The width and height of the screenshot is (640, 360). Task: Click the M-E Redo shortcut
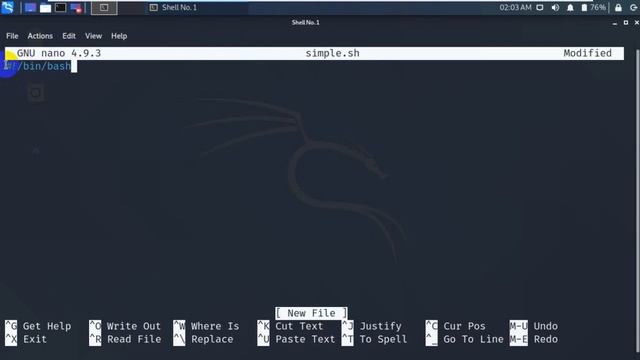click(533, 339)
